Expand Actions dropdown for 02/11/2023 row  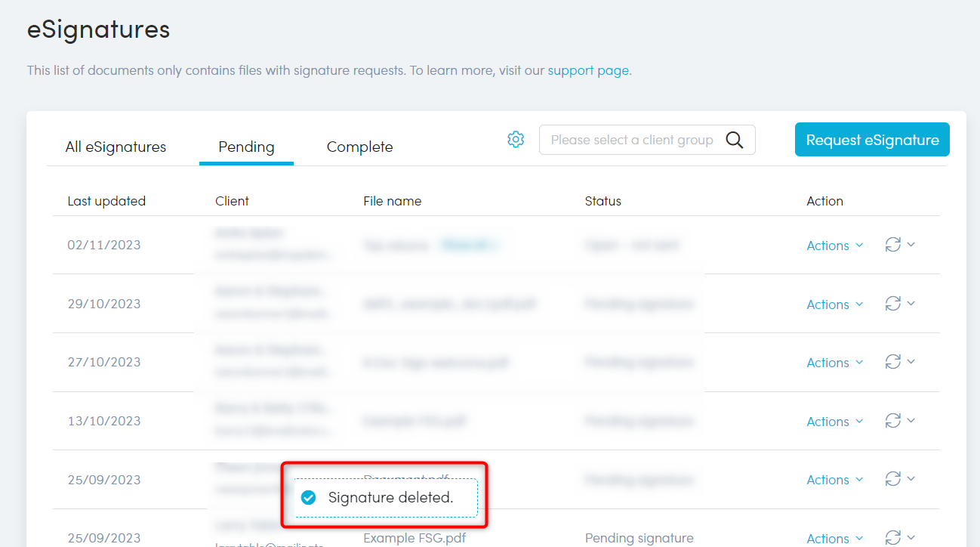[834, 246]
